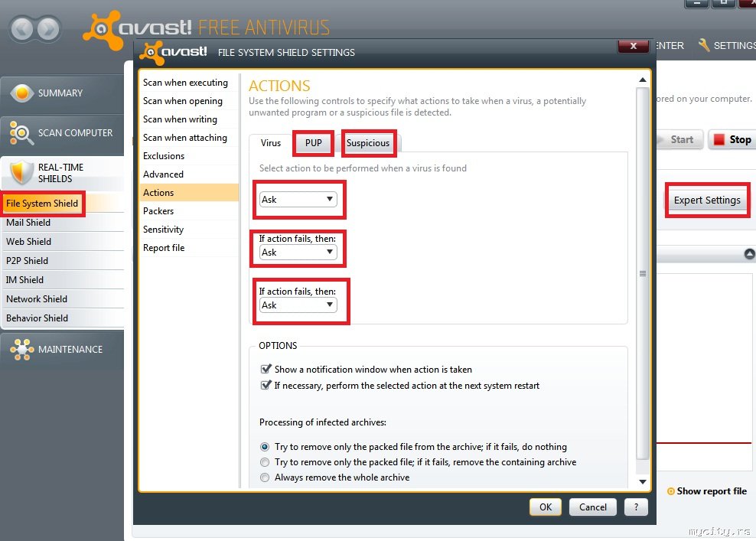
Task: Close File System Shield Settings dialog
Action: [x=634, y=46]
